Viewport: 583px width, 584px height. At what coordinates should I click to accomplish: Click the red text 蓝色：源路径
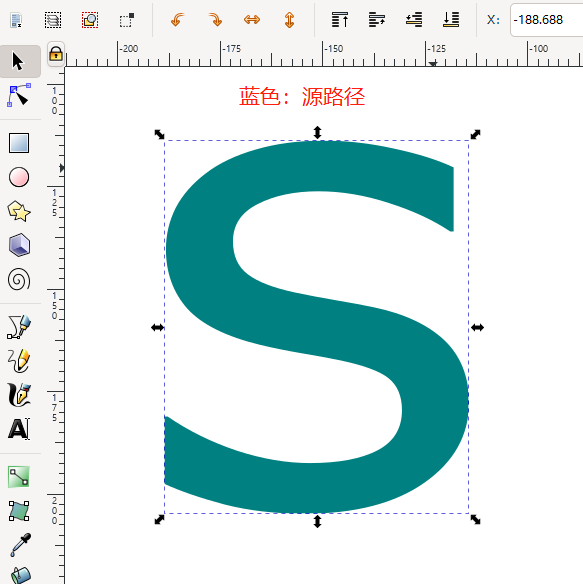click(x=302, y=97)
